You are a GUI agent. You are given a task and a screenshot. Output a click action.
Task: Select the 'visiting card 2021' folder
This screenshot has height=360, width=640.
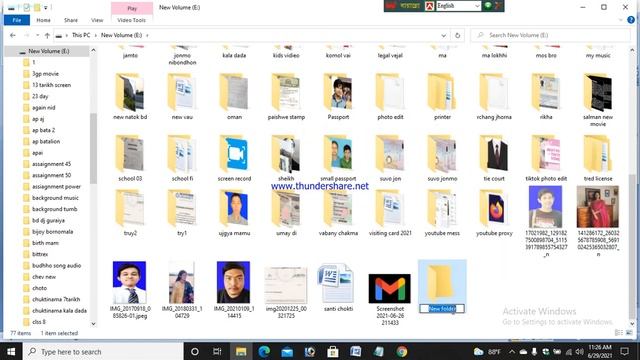[390, 213]
